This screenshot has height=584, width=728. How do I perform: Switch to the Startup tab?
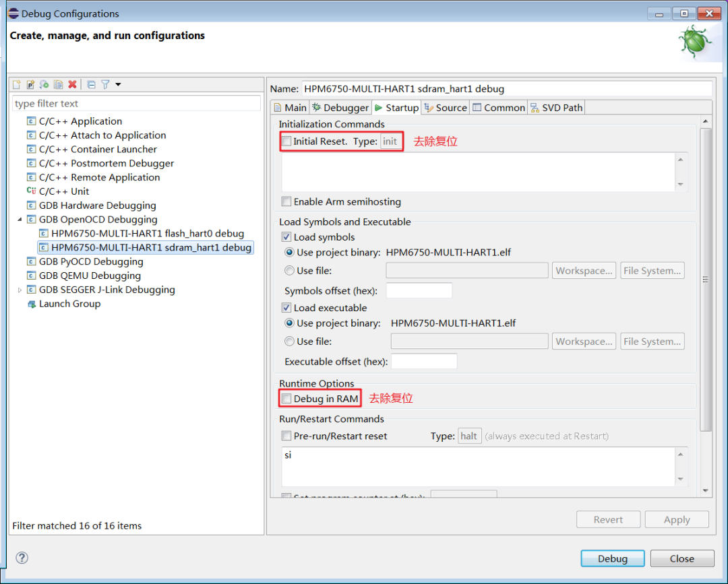[x=397, y=108]
